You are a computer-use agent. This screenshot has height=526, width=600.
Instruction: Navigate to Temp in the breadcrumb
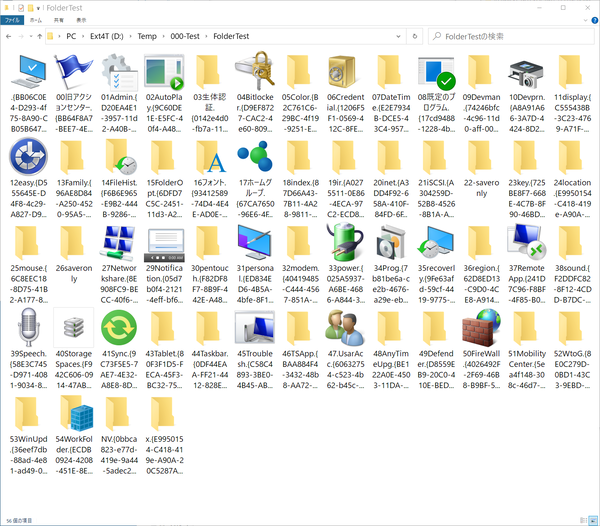(147, 36)
